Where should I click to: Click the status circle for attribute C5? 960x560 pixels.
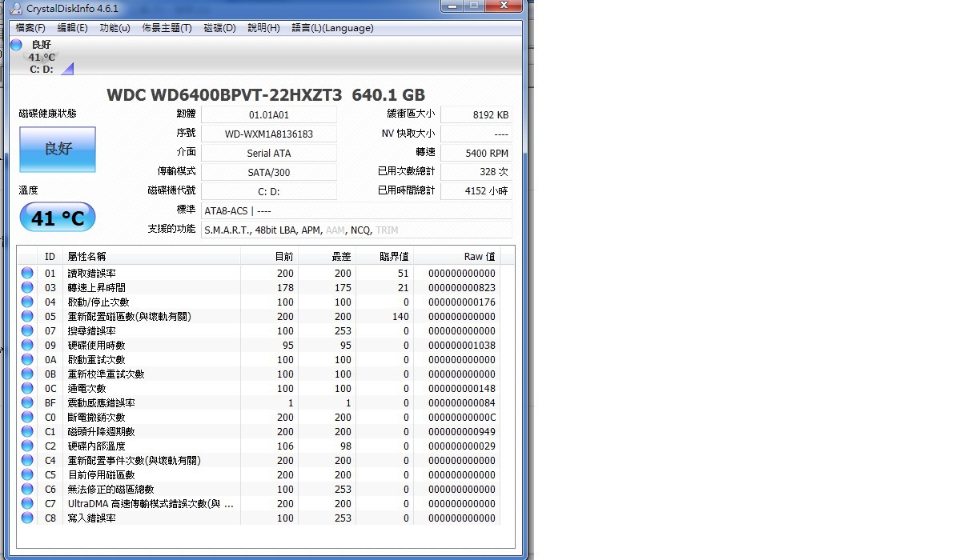pos(27,474)
